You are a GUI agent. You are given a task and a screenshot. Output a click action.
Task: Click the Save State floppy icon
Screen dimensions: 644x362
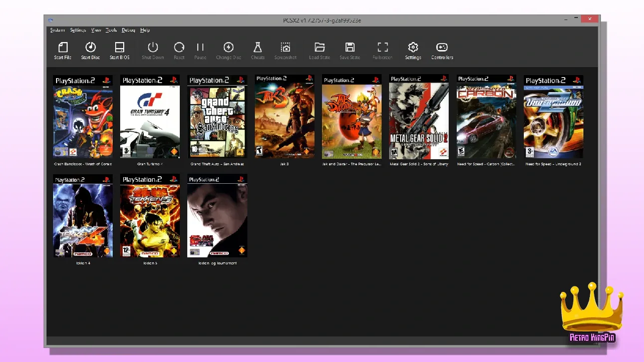[x=350, y=47]
